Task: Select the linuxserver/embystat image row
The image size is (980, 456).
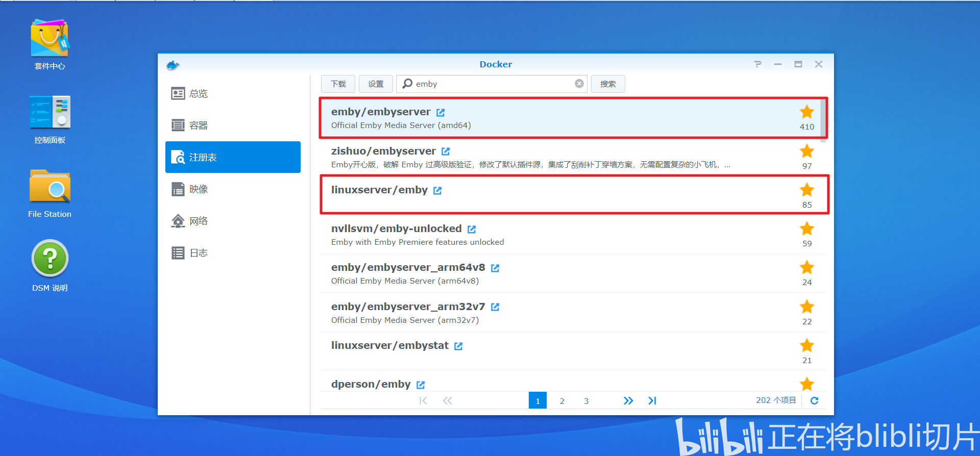Action: [573, 351]
